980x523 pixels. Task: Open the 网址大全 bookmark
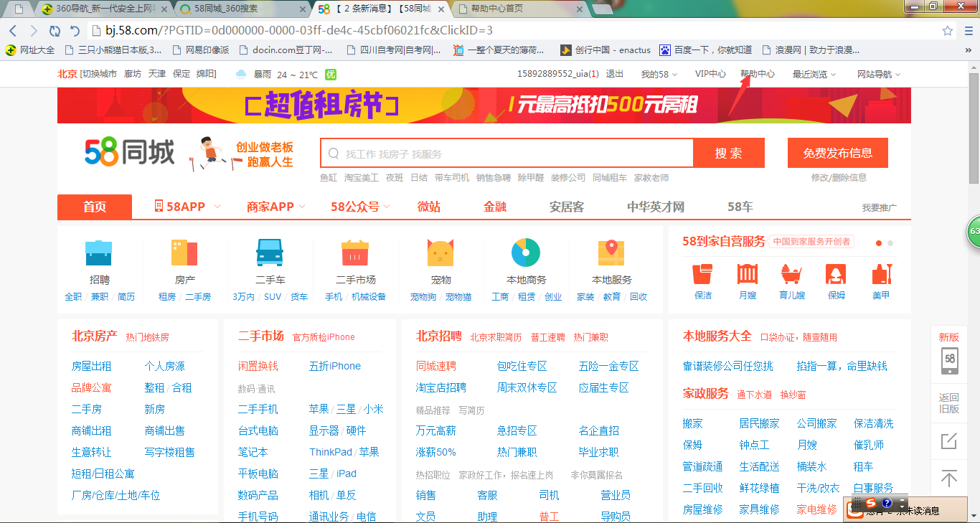point(30,50)
